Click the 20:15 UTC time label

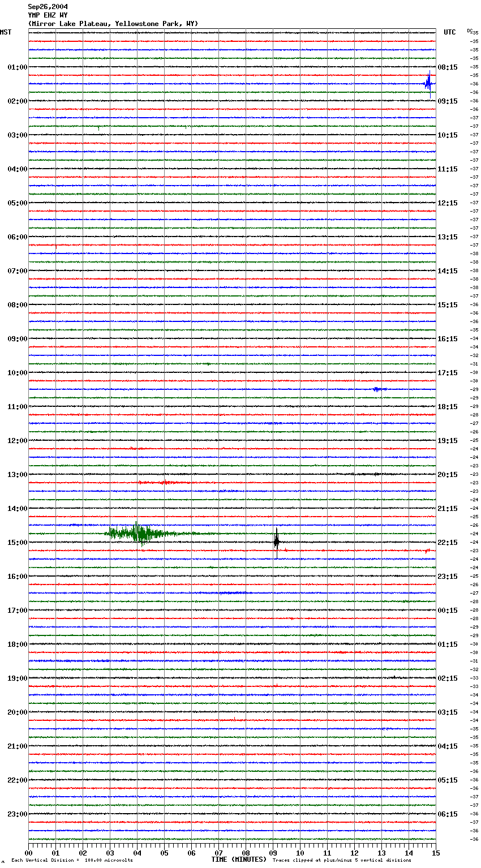(448, 475)
